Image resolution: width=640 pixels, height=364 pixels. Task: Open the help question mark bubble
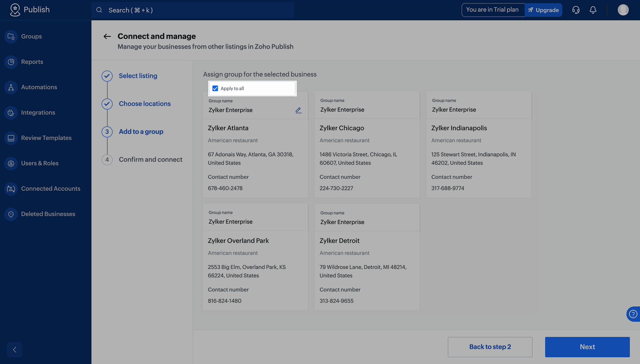pos(633,314)
